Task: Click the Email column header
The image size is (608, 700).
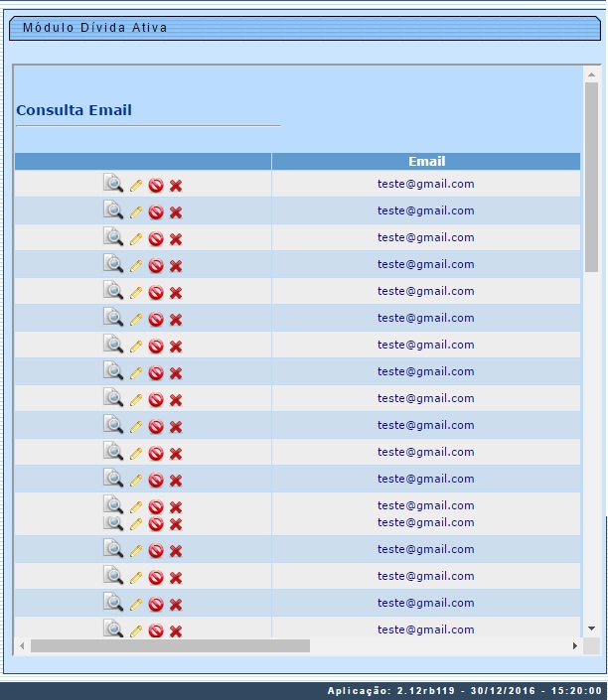Action: [426, 161]
